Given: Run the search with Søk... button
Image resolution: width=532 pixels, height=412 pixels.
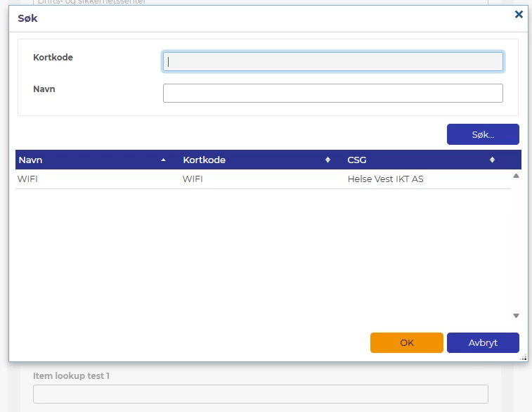Looking at the screenshot, I should (483, 134).
